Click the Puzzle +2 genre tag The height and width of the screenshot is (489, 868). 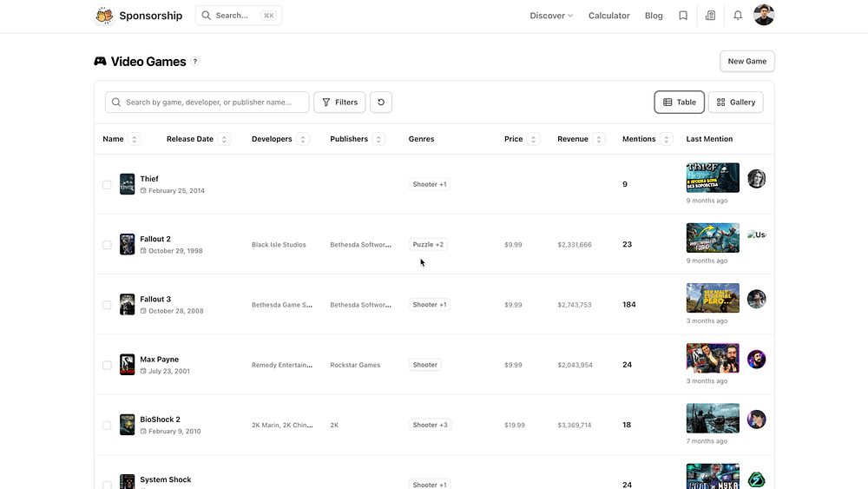(x=428, y=244)
